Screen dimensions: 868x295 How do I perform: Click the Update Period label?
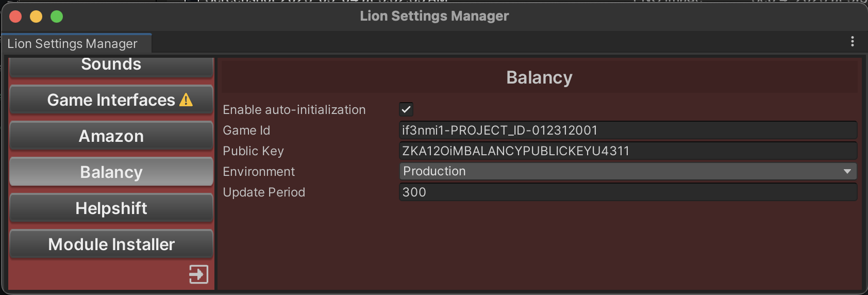(x=264, y=192)
